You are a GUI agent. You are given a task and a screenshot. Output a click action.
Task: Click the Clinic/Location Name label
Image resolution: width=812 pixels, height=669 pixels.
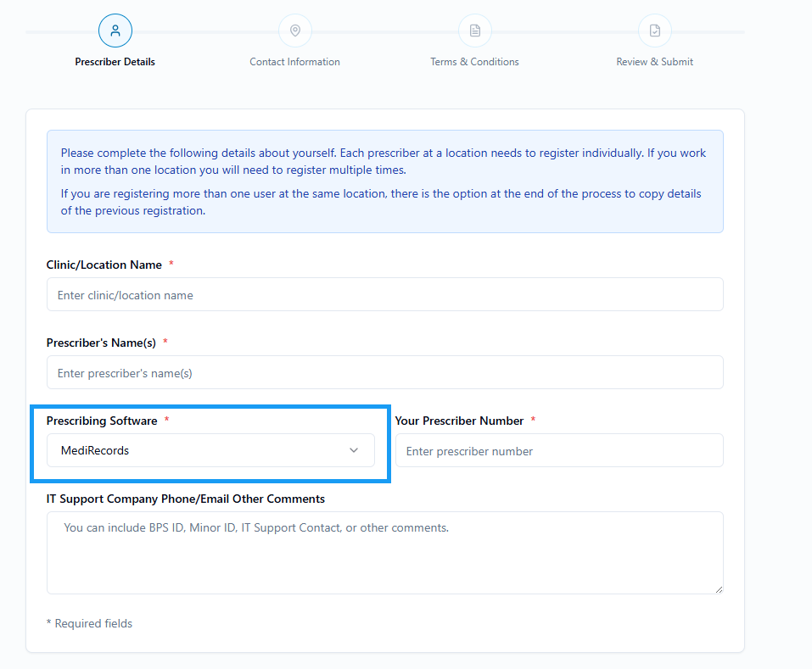click(x=104, y=265)
